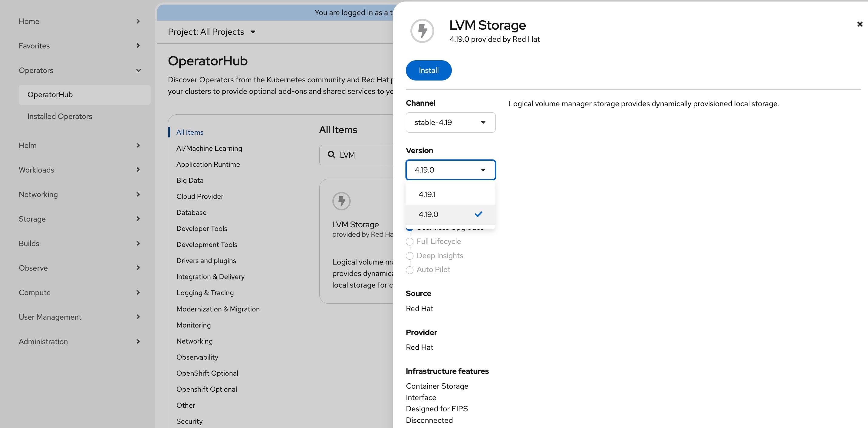Filter by Developer Tools category
868x428 pixels.
click(202, 229)
